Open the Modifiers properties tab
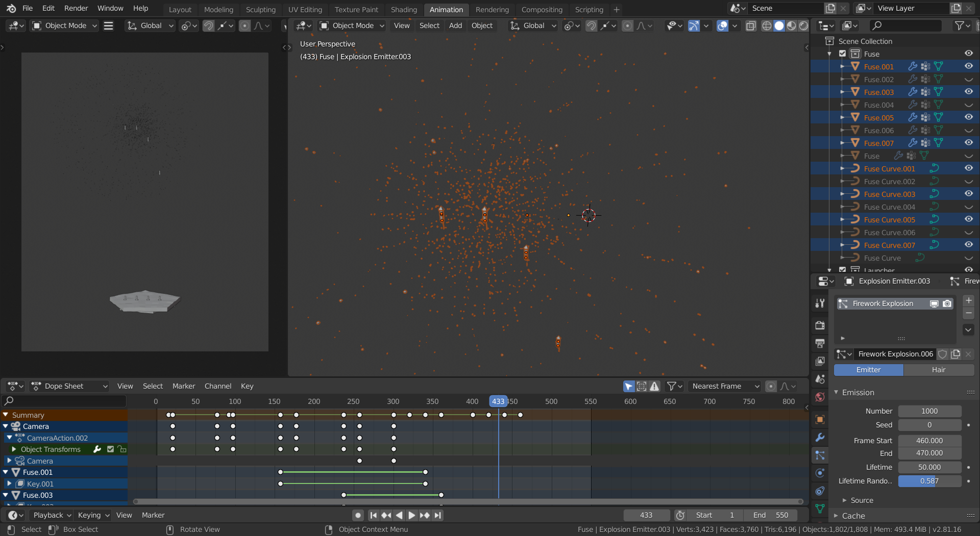Viewport: 980px width, 536px height. [x=820, y=438]
